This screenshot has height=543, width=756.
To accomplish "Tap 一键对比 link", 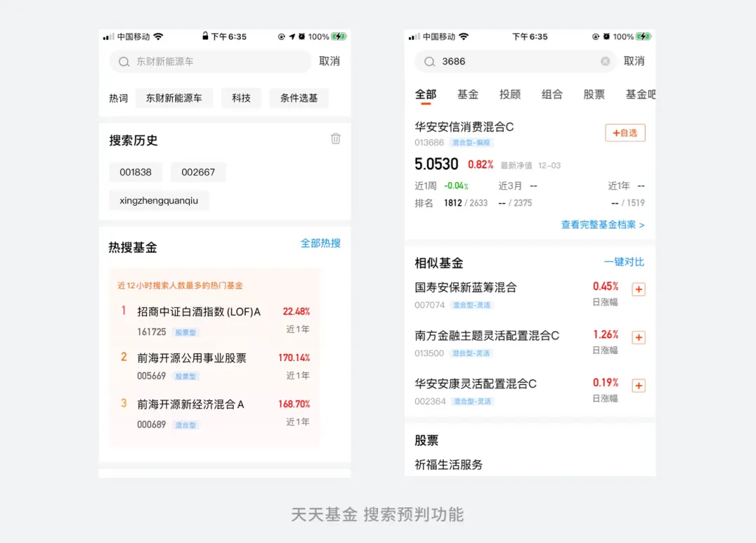I will tap(624, 262).
